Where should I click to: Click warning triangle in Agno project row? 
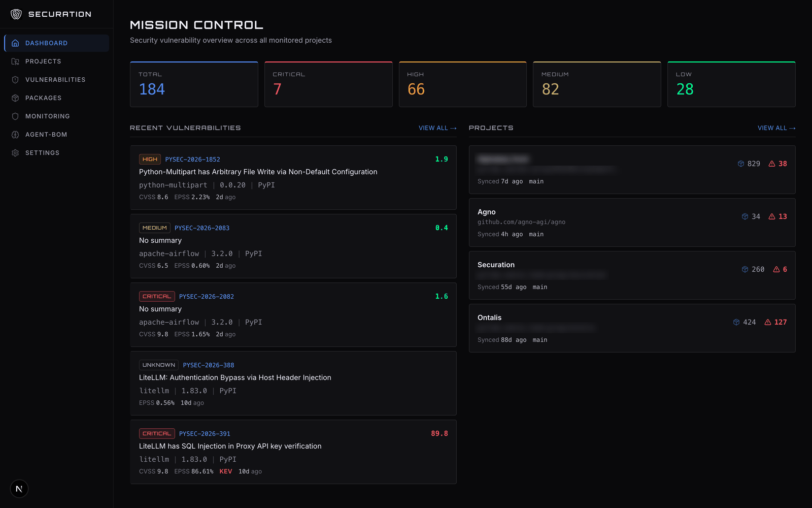pyautogui.click(x=772, y=216)
